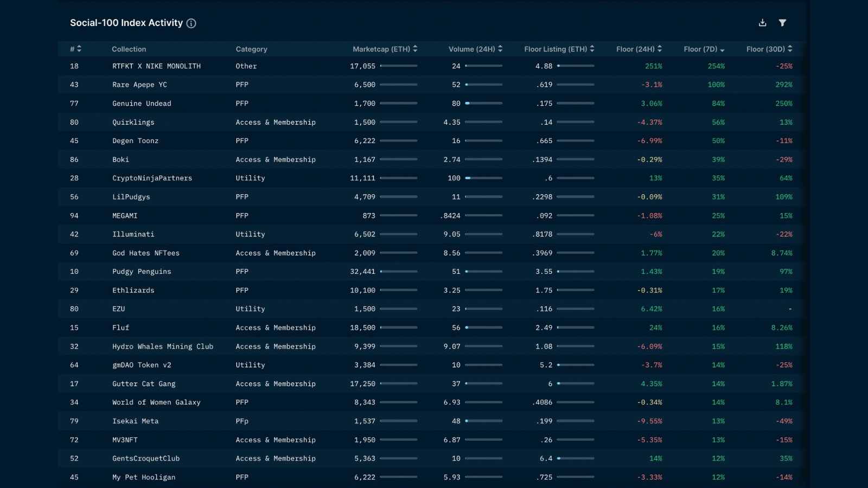Select LilPudgys collection name

coord(131,197)
